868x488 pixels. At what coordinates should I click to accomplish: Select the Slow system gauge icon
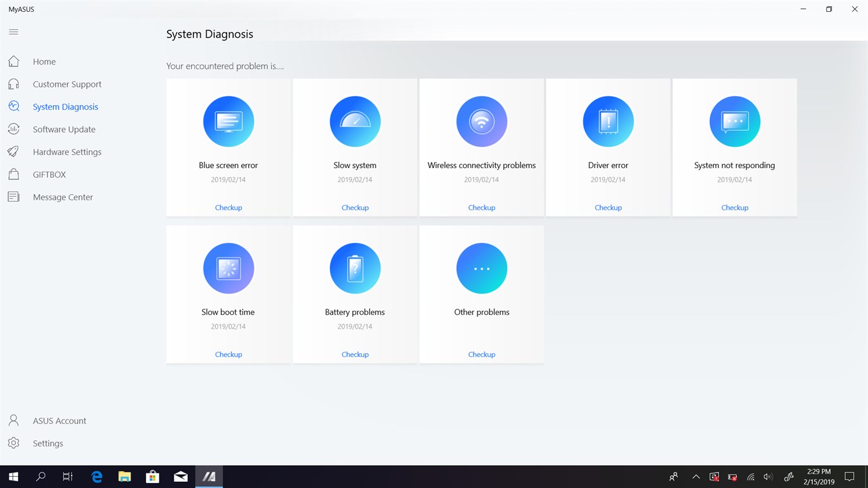point(355,122)
